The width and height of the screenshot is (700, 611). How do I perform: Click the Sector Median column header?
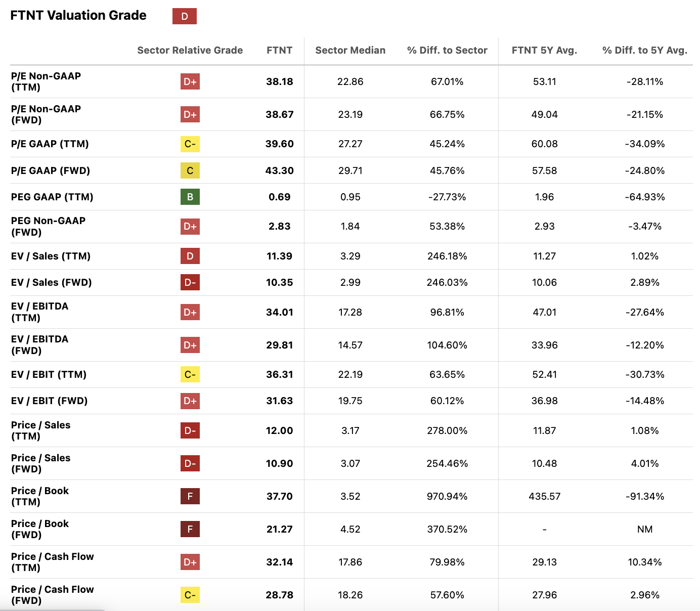350,50
